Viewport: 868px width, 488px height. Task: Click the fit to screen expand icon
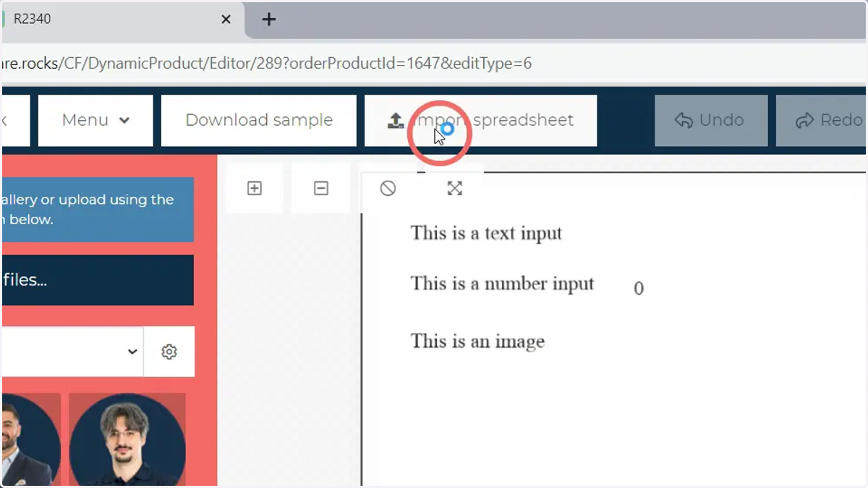[x=454, y=189]
